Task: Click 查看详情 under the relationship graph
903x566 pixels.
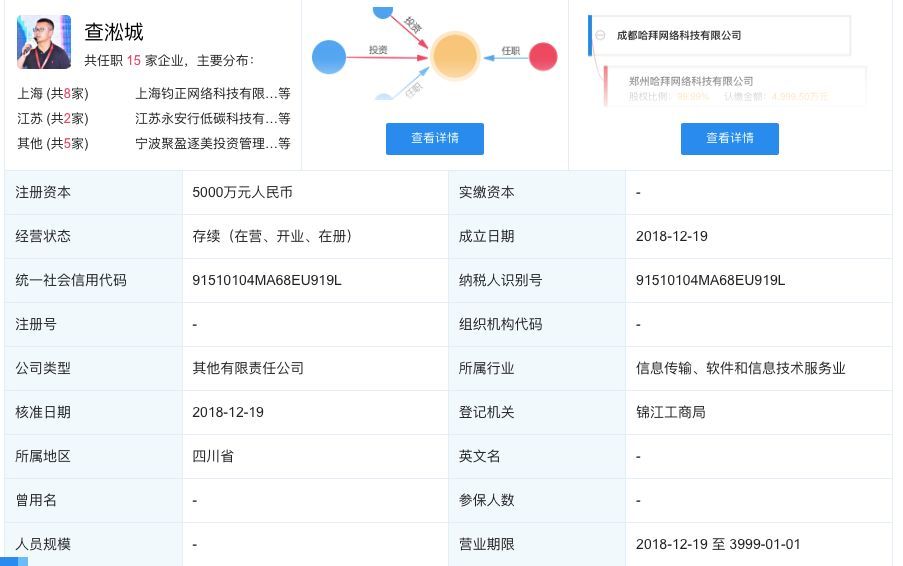Action: (x=435, y=138)
